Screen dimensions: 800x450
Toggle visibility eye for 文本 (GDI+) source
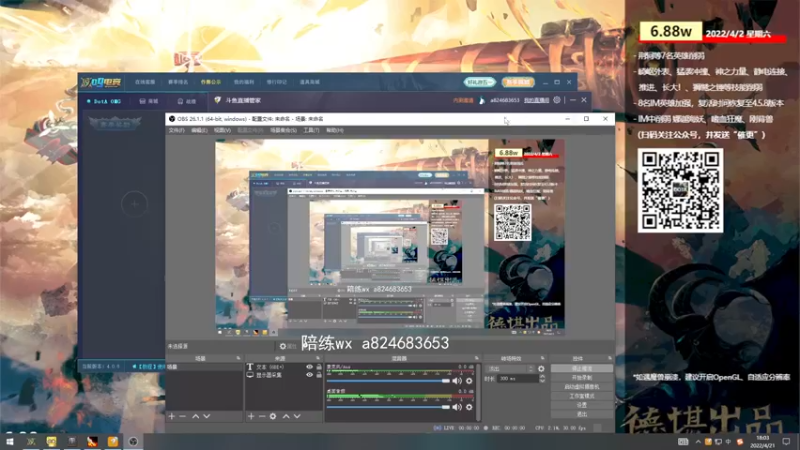[309, 367]
